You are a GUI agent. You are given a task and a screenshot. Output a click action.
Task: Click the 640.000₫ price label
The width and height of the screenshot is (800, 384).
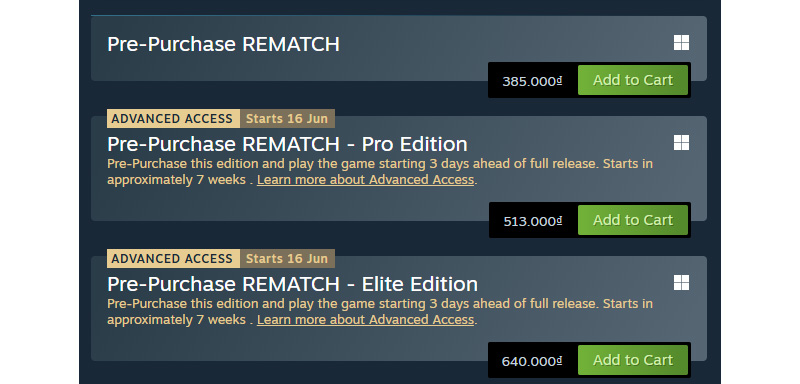[532, 361]
